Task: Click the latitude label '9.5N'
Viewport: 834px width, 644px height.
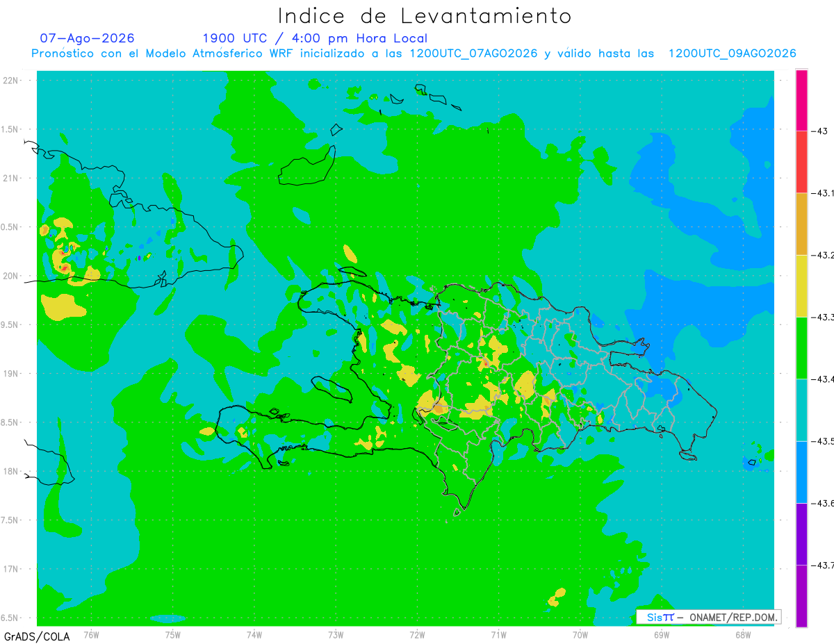Action: [10, 324]
